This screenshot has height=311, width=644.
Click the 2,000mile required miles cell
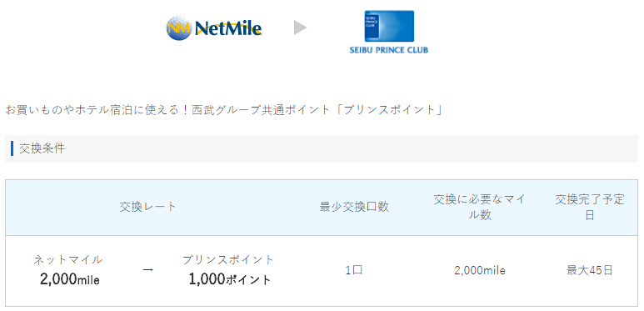coord(480,270)
